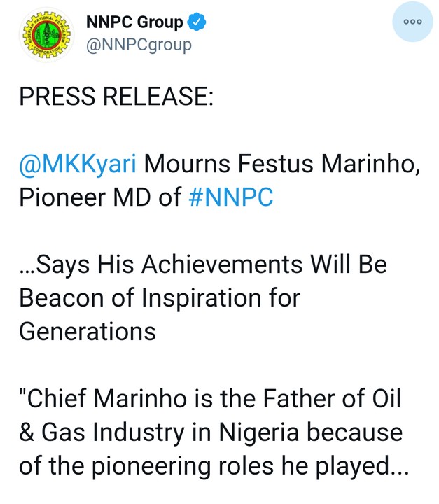Open the more options three-dot menu
The image size is (439, 504).
412,22
